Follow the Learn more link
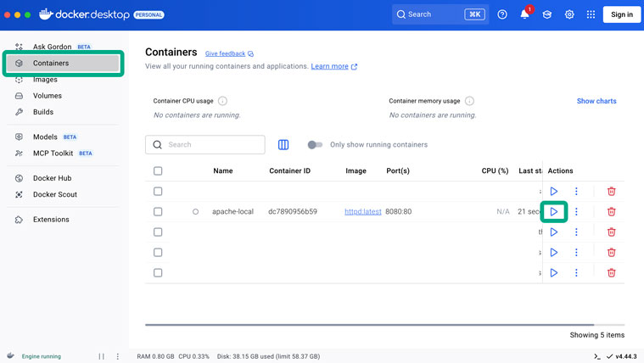 click(329, 66)
